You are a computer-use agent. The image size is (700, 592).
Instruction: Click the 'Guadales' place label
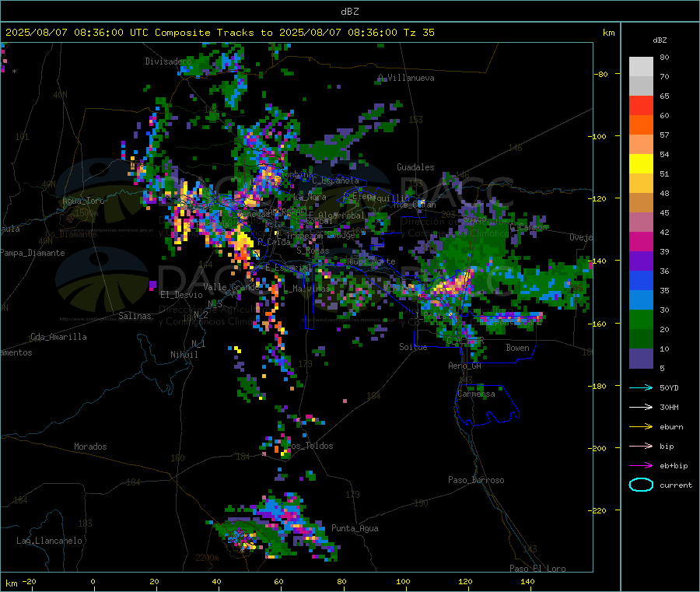tap(415, 167)
